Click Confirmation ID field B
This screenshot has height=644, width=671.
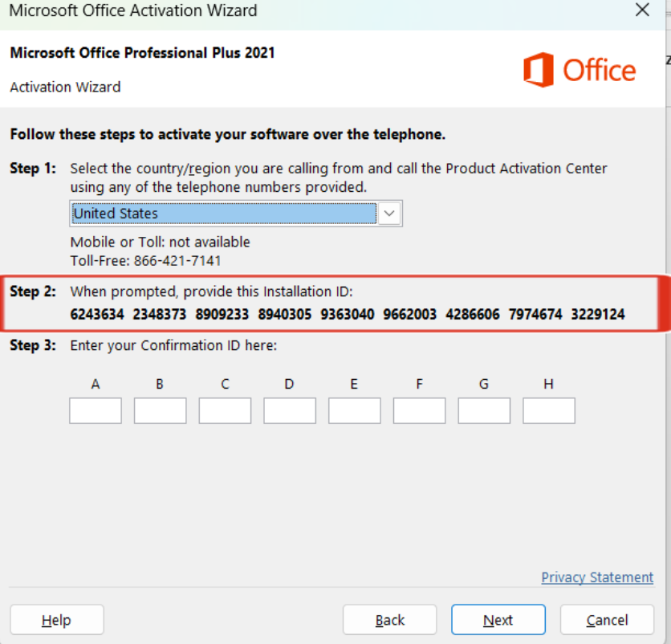point(160,410)
